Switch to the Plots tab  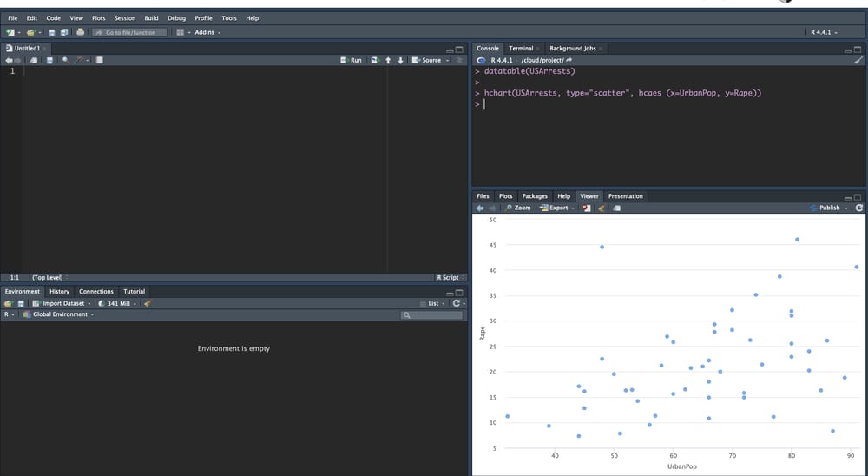[x=505, y=196]
